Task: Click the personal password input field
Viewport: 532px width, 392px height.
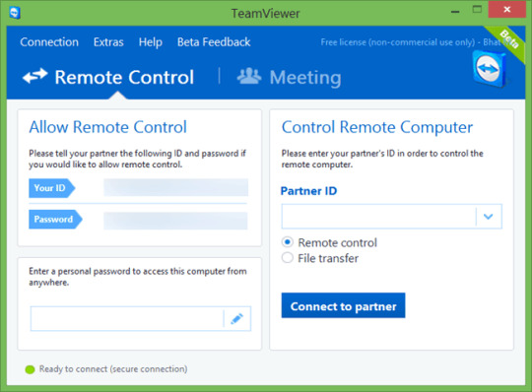Action: (127, 319)
